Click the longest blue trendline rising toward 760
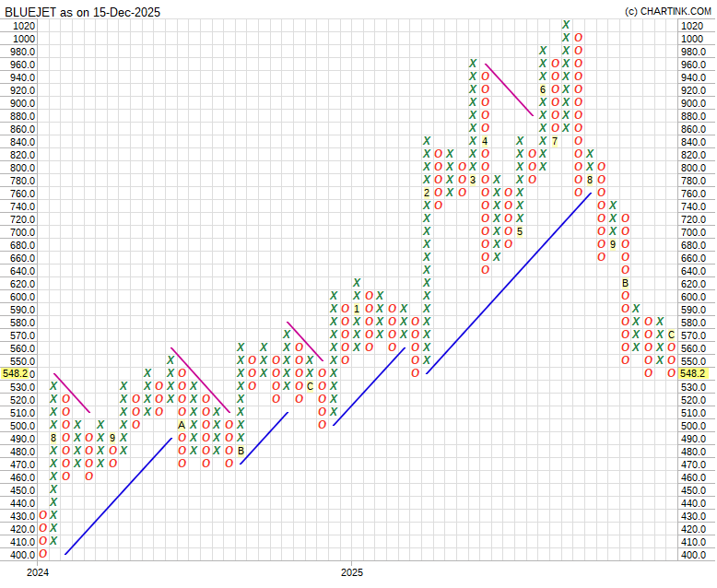Viewport: 717px width, 588px height. (509, 282)
